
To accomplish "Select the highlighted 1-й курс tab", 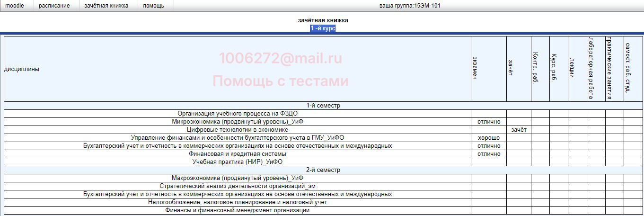I will point(323,28).
